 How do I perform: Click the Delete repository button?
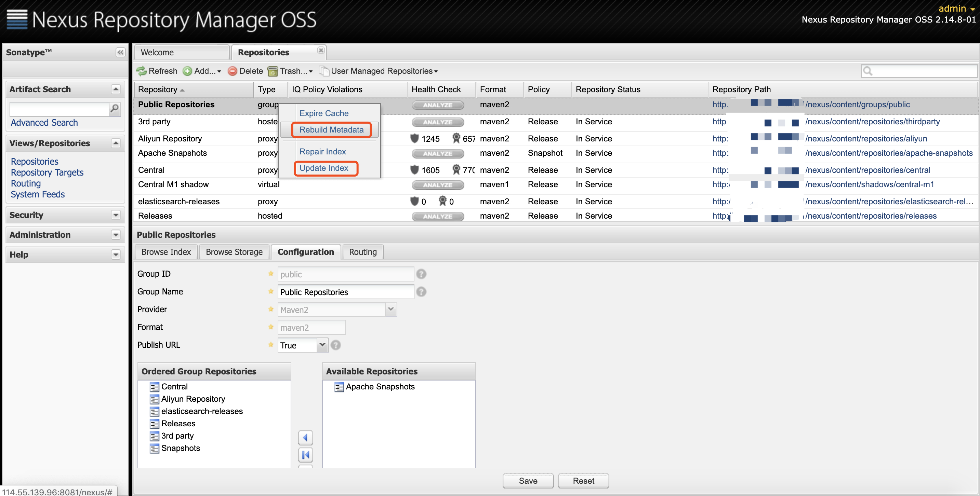click(x=246, y=71)
